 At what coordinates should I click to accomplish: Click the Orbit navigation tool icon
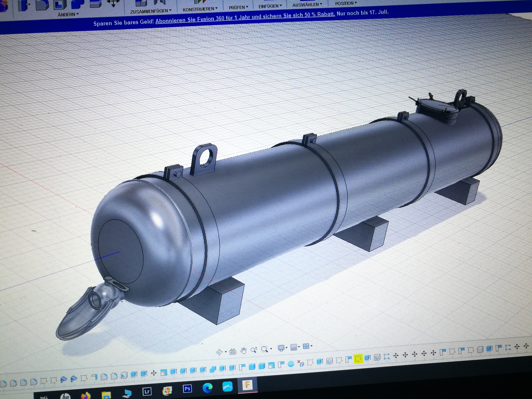(x=219, y=352)
